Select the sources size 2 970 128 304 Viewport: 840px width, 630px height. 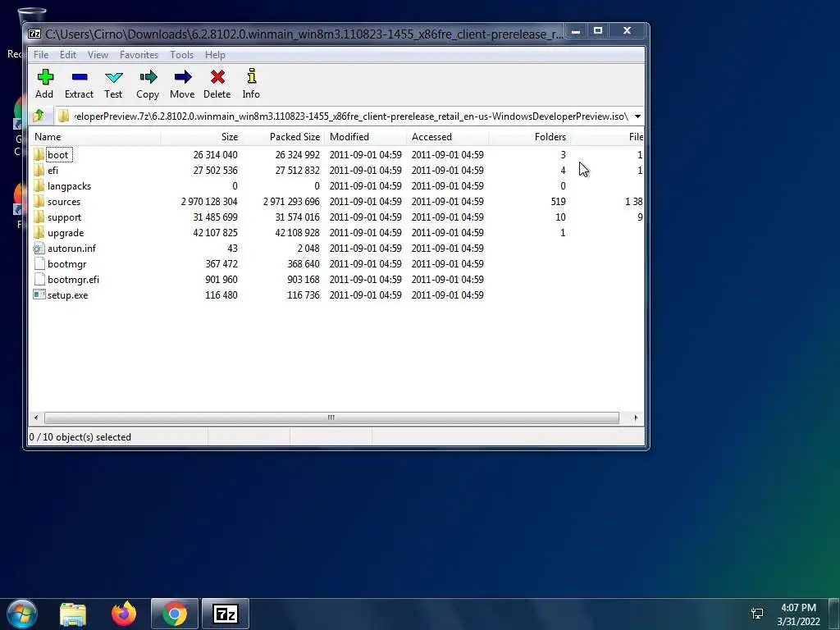209,202
